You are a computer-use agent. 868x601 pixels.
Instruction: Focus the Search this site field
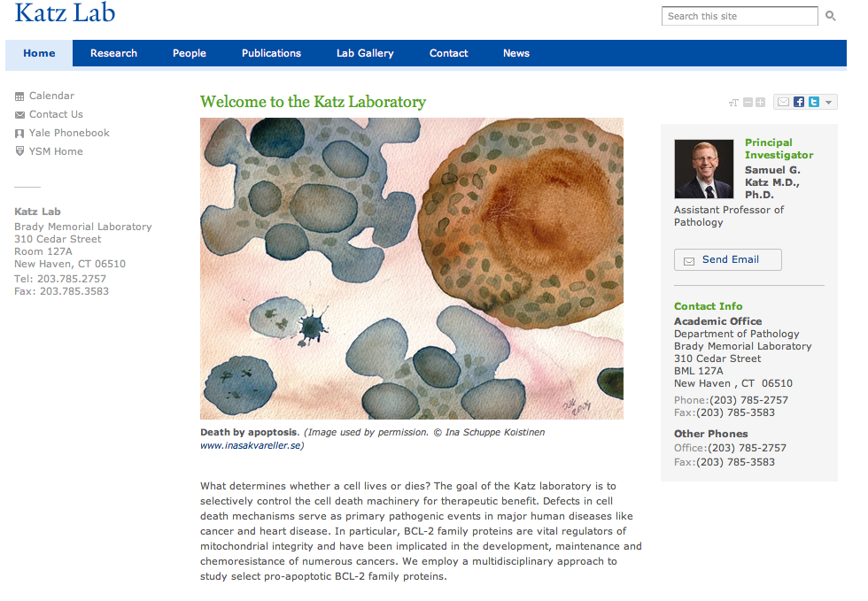click(x=740, y=16)
